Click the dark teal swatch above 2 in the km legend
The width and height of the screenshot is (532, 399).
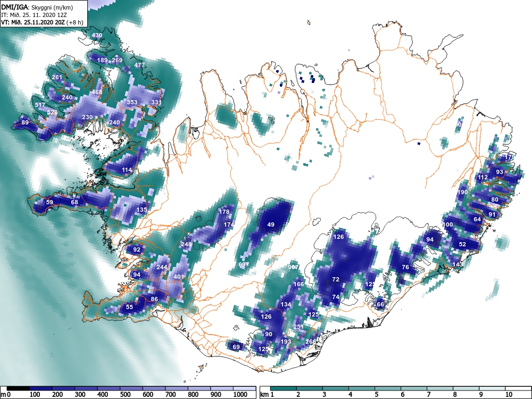310,388
